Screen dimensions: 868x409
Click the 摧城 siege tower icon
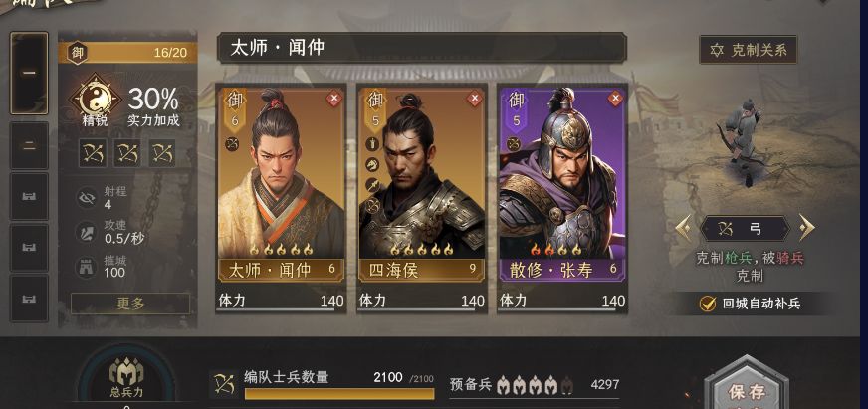point(87,267)
